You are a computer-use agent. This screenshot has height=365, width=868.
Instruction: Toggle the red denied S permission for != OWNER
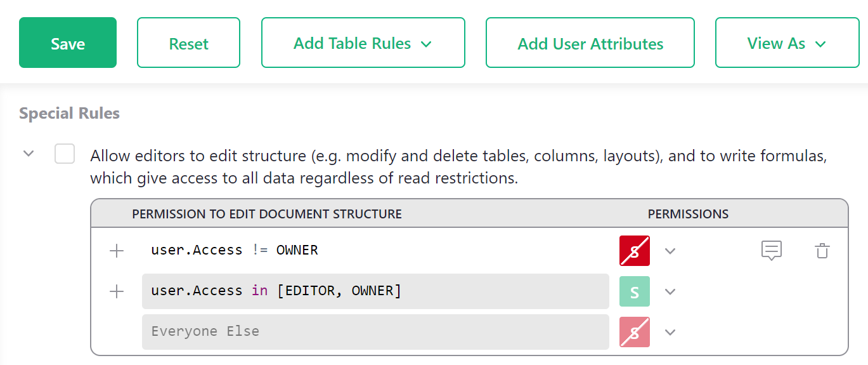point(635,251)
